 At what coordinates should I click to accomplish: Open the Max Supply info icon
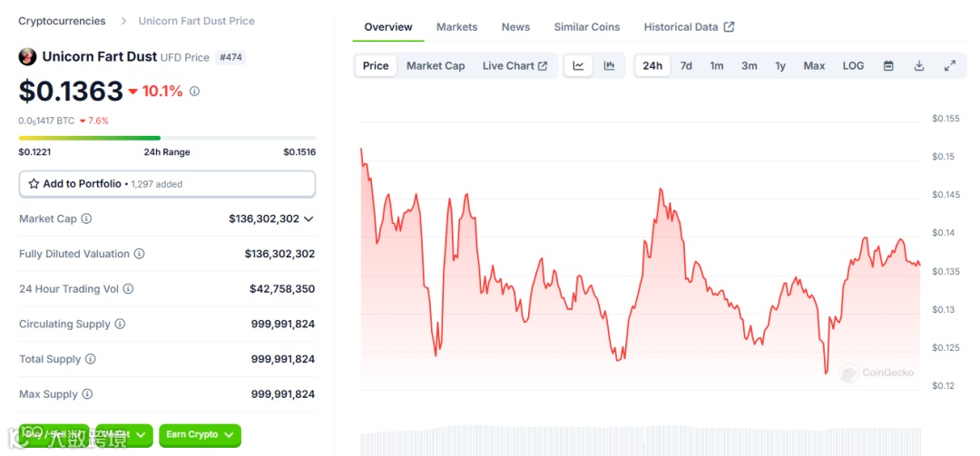[87, 394]
